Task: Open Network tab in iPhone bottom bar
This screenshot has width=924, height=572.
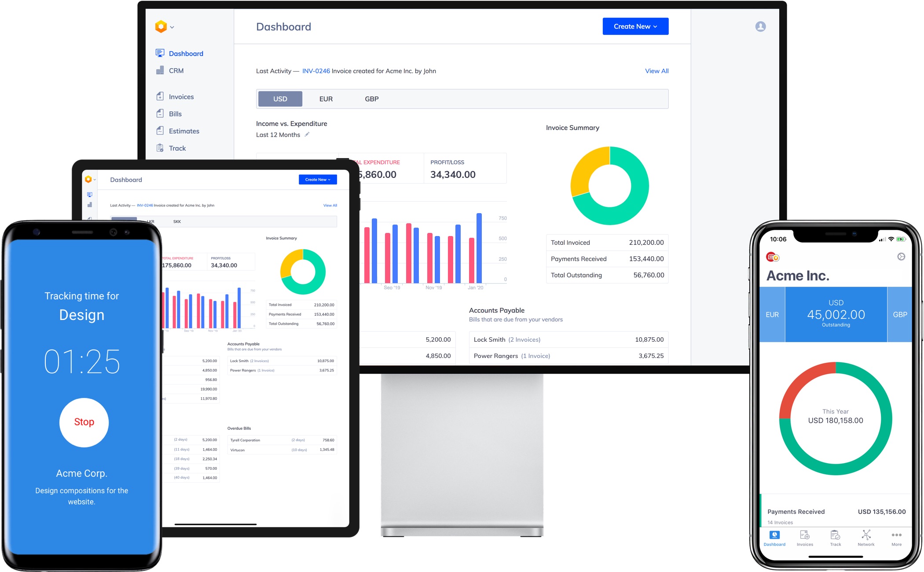Action: click(x=866, y=538)
